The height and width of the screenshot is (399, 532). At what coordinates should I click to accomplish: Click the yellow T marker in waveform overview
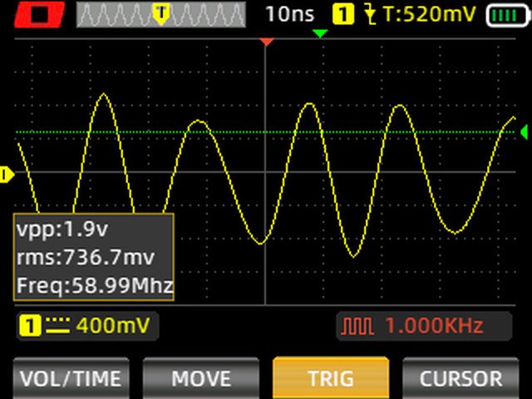coord(161,12)
